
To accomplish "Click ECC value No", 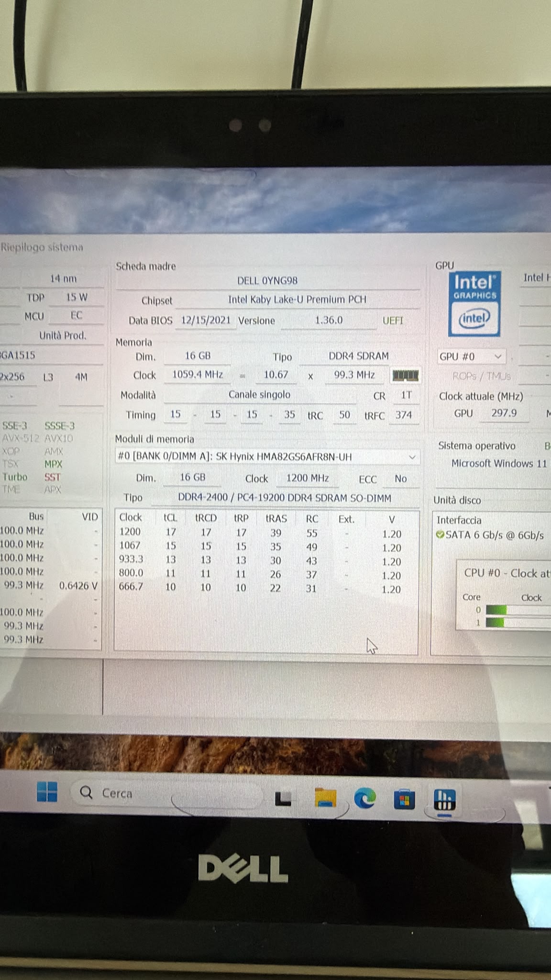I will [x=401, y=479].
